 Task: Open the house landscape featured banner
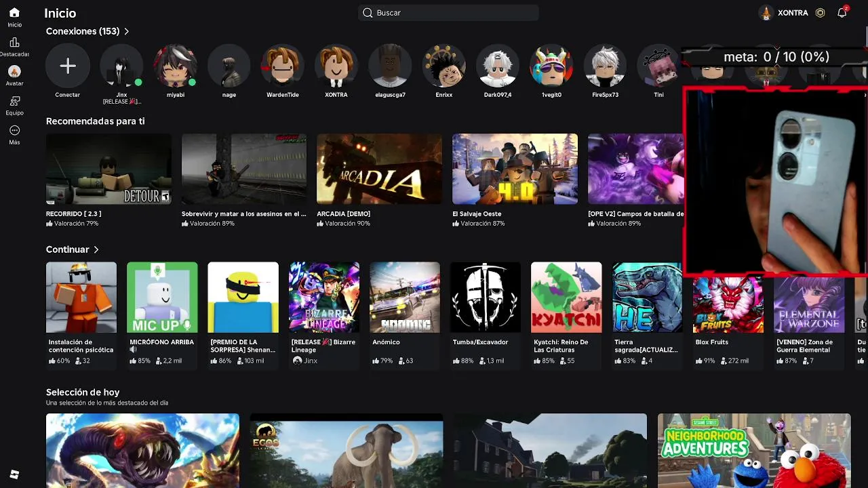(550, 450)
